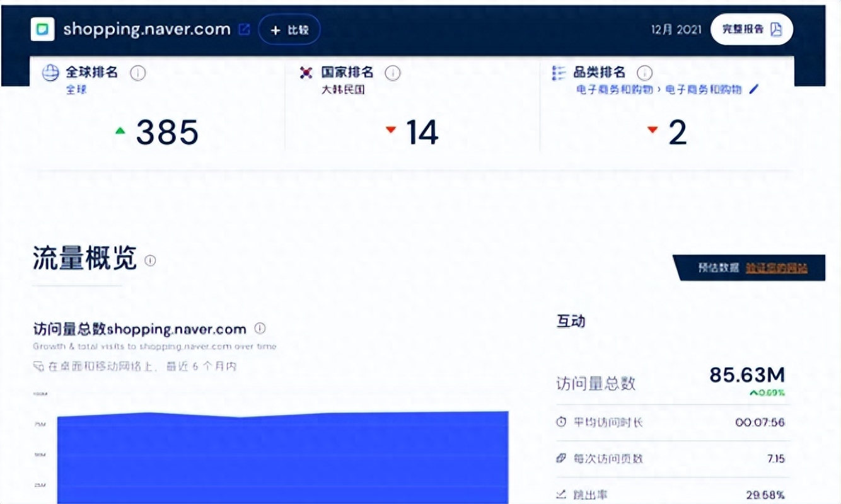Viewport: 841px width, 504px height.
Task: Click the bounce icon beside 跳出率
Action: [x=561, y=495]
